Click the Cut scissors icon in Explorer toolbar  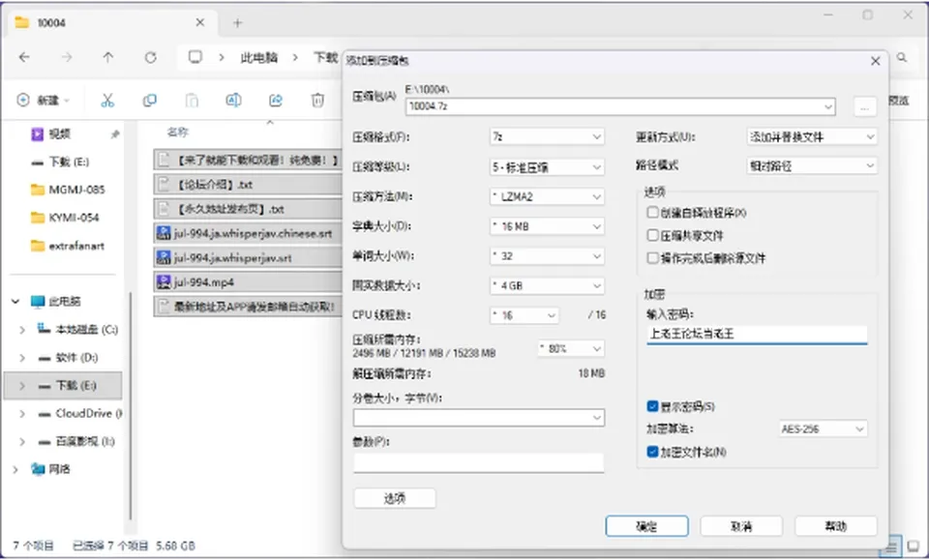click(x=107, y=100)
